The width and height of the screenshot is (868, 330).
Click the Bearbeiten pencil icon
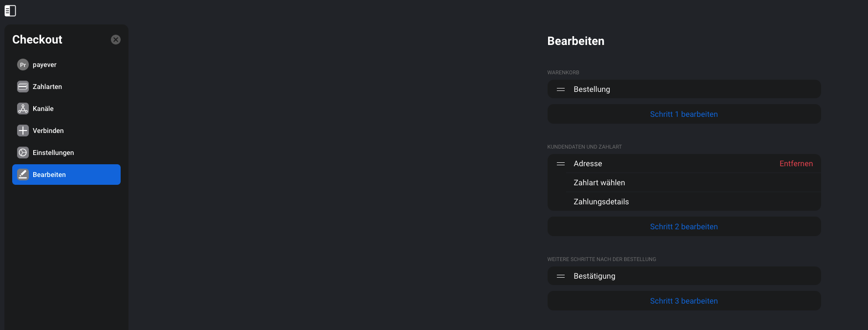[x=23, y=175]
